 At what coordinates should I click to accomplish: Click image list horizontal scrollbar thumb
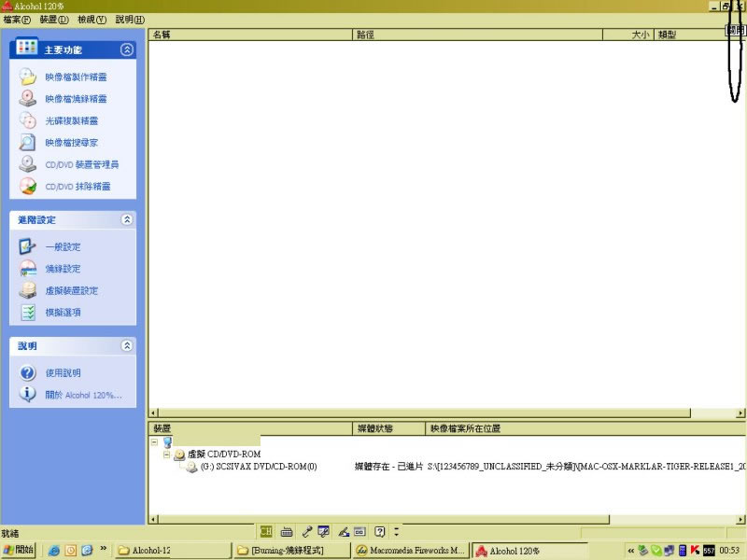425,413
